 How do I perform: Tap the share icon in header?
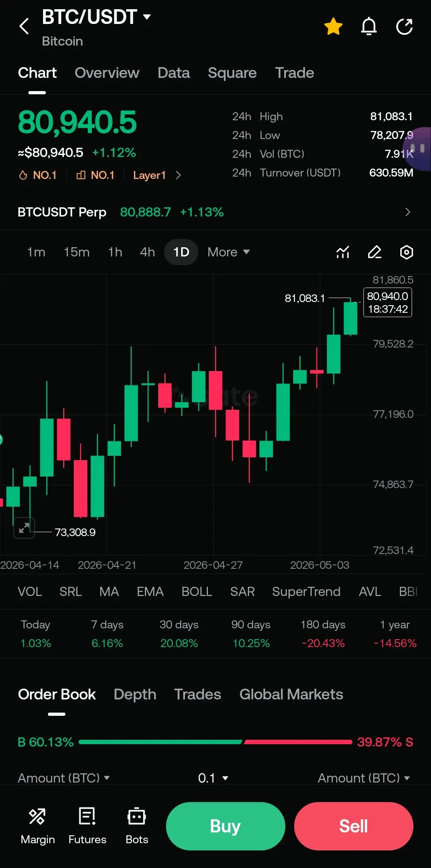(404, 27)
